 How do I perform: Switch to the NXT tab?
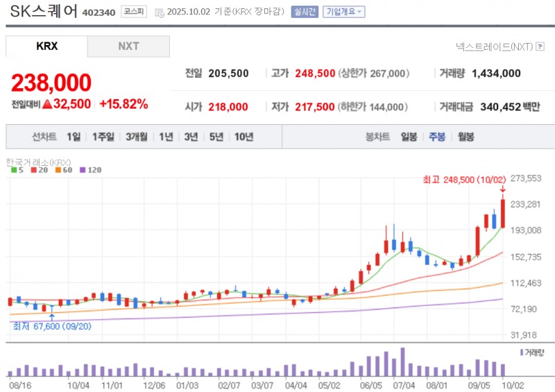tap(128, 46)
